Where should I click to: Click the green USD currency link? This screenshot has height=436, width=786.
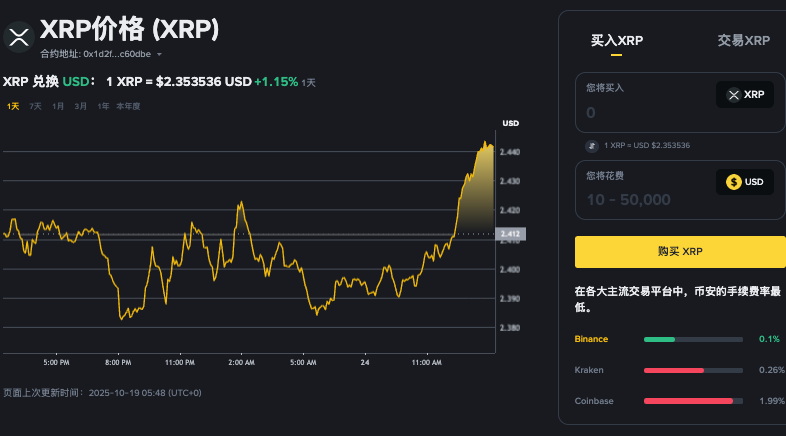click(x=77, y=81)
